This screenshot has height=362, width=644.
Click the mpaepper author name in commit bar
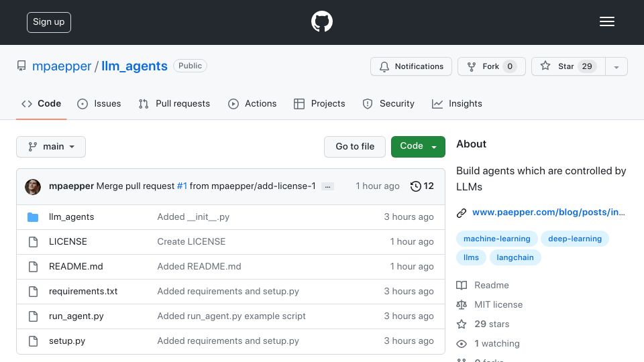72,186
